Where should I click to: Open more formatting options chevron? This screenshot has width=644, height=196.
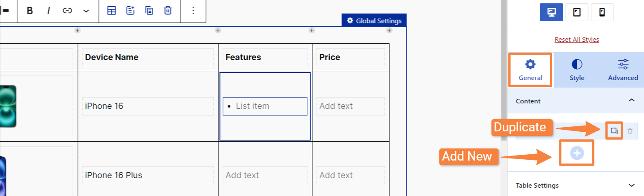(x=86, y=11)
